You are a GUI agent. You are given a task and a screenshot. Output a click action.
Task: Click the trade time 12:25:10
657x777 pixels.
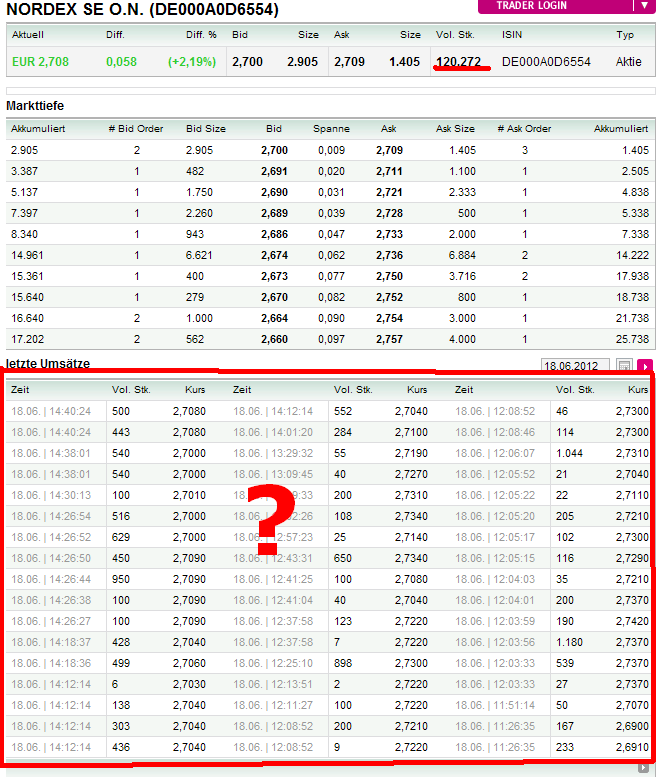[x=292, y=664]
